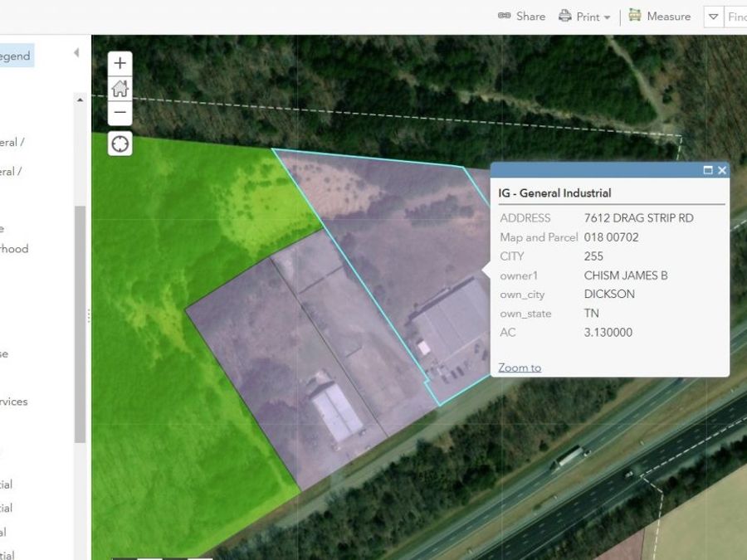
Task: Click acreage value 3.130000
Action: (x=608, y=333)
